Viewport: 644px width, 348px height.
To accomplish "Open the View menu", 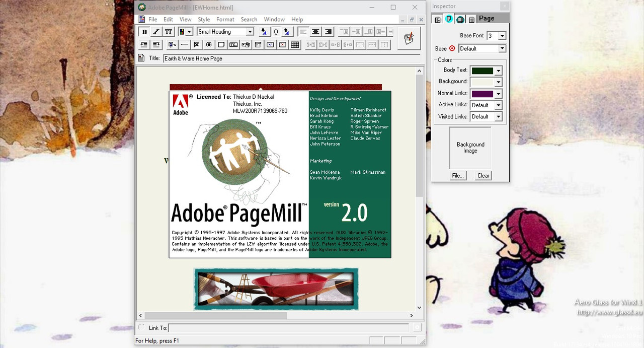I will click(x=186, y=20).
